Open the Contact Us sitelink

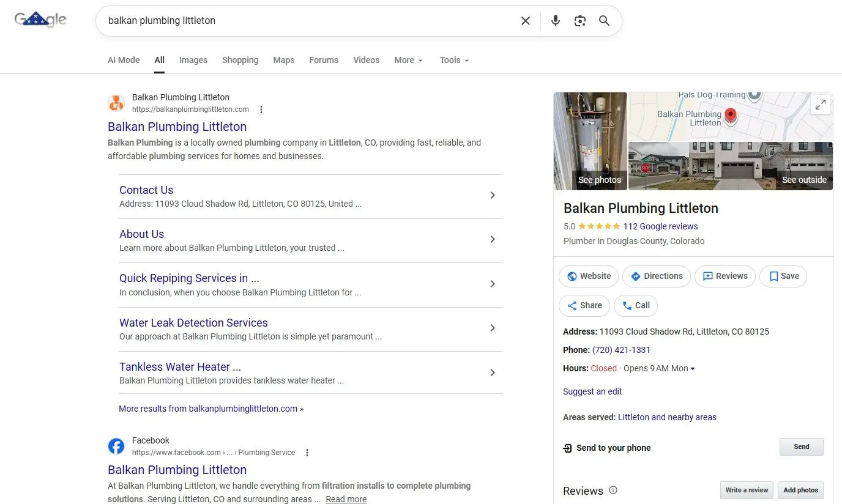(x=146, y=190)
